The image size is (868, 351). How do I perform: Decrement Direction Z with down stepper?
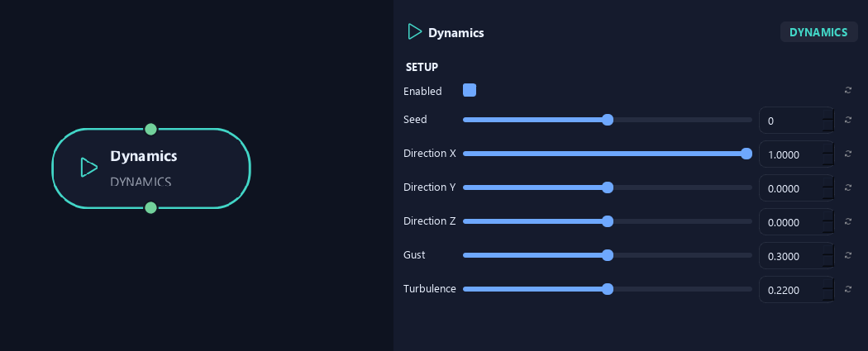click(x=828, y=228)
